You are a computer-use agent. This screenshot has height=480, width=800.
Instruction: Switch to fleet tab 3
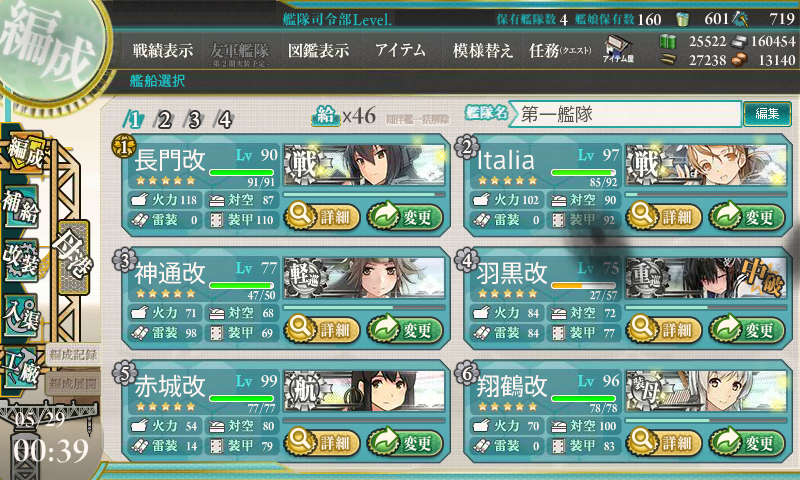click(194, 120)
